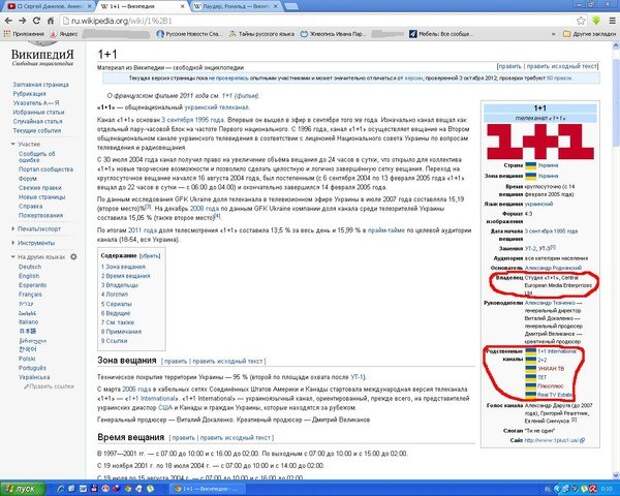Open Александр Роднянский link in infobox
This screenshot has height=496, width=620.
pyautogui.click(x=553, y=268)
